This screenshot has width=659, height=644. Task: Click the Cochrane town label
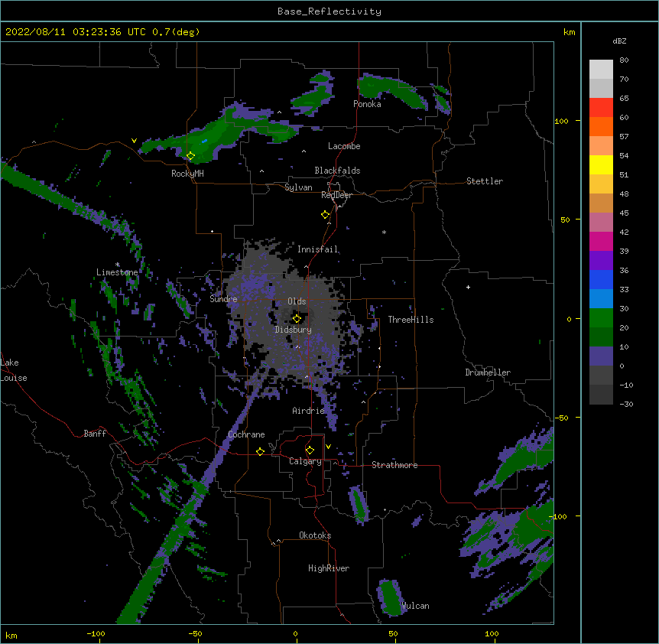point(246,434)
